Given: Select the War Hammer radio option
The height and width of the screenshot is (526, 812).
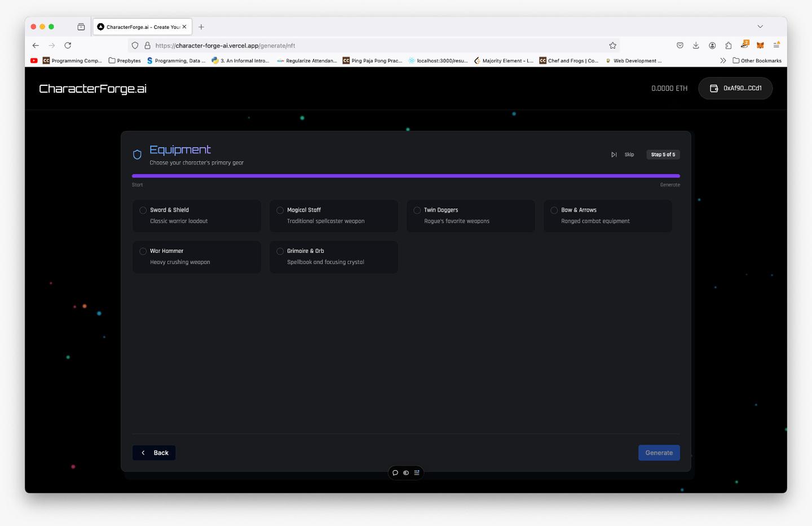Looking at the screenshot, I should point(143,251).
